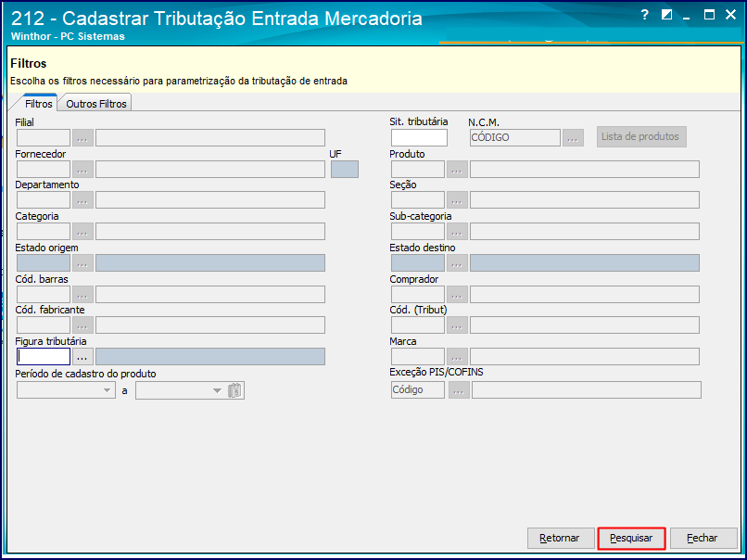Click the Lista de produtos button
This screenshot has width=747, height=560.
click(x=641, y=137)
